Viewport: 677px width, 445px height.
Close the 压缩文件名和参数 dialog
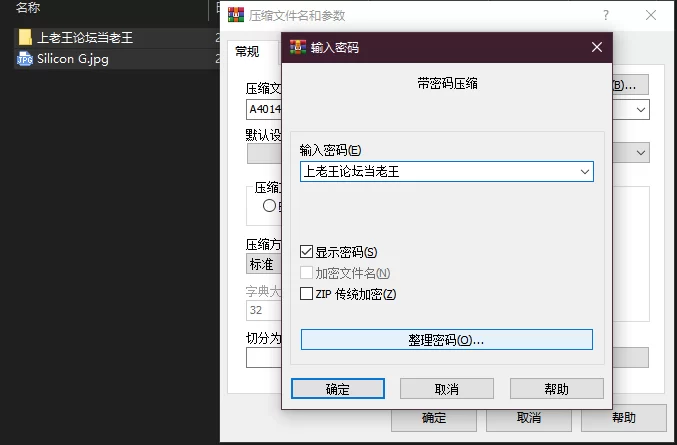pos(651,15)
